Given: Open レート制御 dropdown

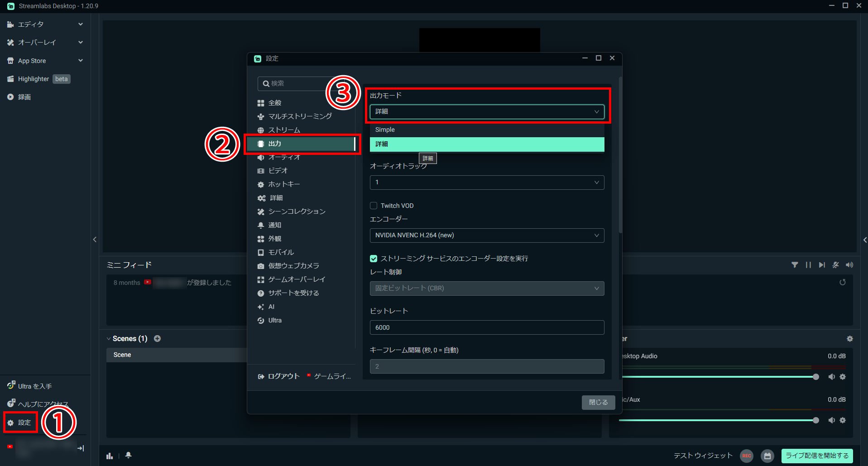Looking at the screenshot, I should click(487, 288).
